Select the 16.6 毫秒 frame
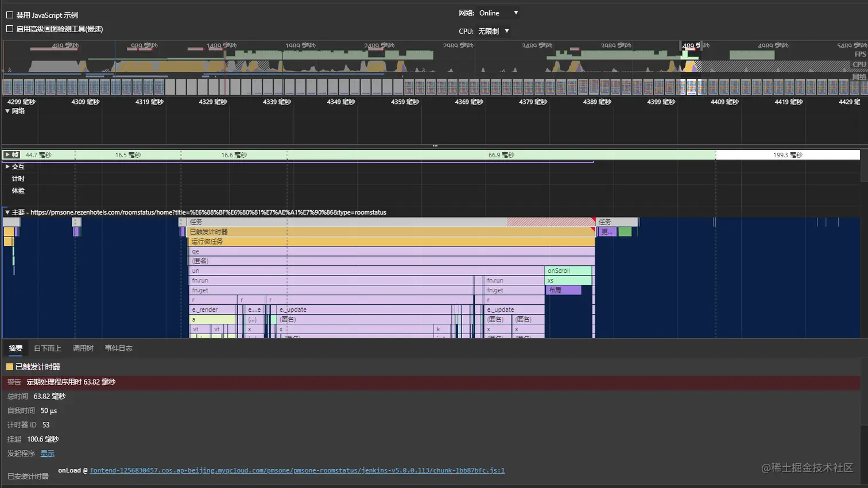This screenshot has width=868, height=488. (234, 155)
